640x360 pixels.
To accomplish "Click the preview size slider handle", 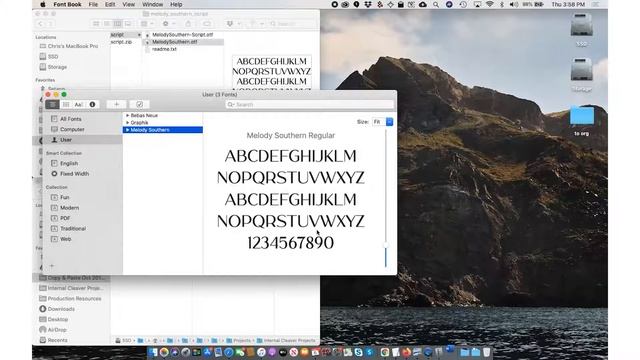I will (x=385, y=245).
